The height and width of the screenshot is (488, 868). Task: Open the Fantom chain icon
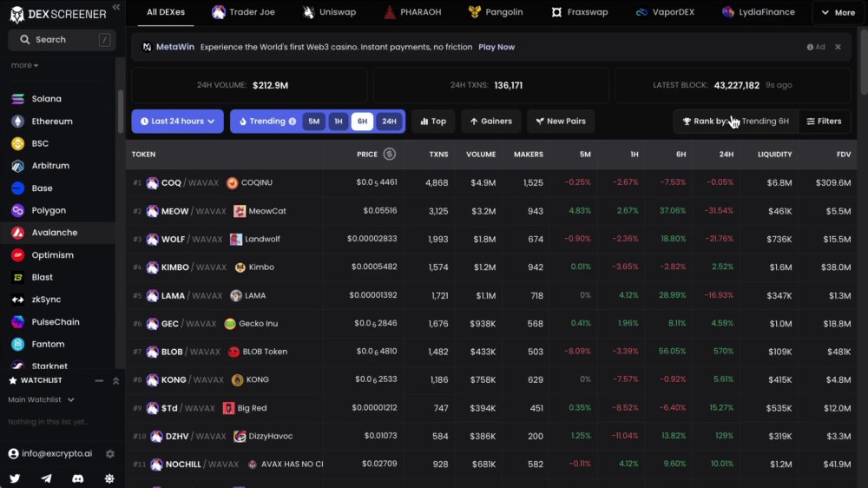[x=17, y=344]
